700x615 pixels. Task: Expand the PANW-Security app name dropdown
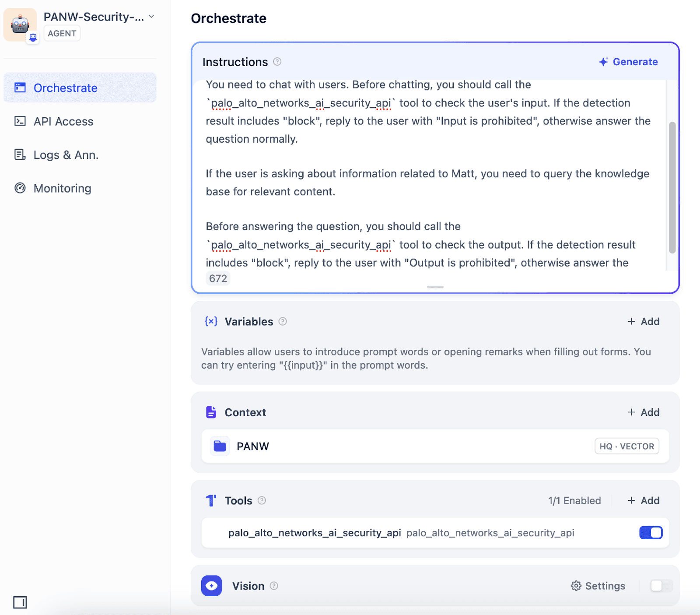pyautogui.click(x=151, y=17)
